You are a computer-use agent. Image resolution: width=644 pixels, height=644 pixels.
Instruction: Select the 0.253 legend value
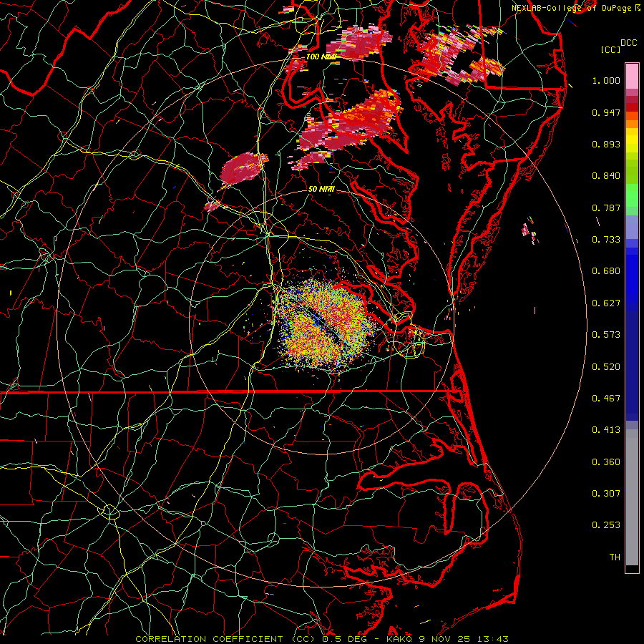point(606,525)
